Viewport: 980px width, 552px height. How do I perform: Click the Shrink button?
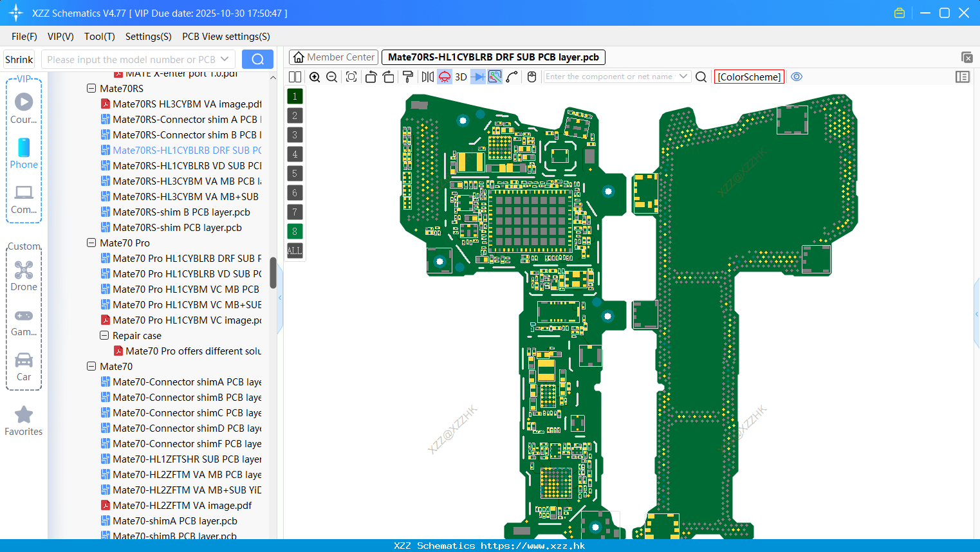[x=19, y=59]
